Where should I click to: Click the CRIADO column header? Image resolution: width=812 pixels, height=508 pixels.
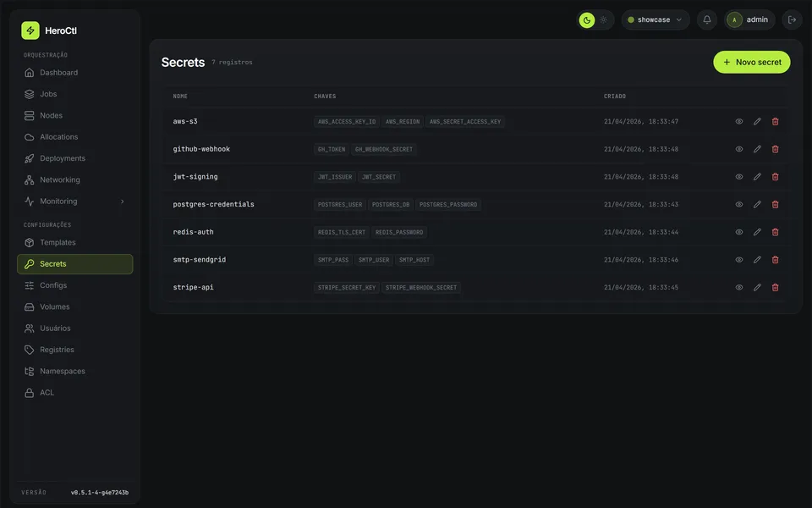(615, 97)
